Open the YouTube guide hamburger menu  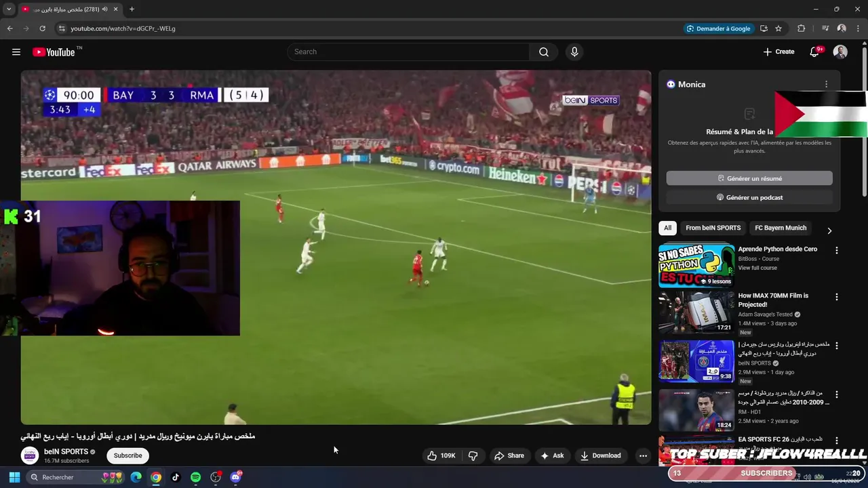coord(16,52)
